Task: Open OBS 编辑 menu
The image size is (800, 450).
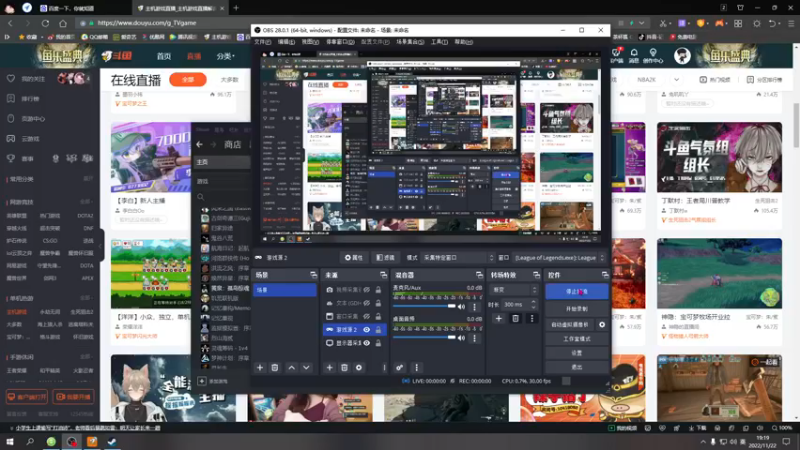Action: tap(286, 42)
